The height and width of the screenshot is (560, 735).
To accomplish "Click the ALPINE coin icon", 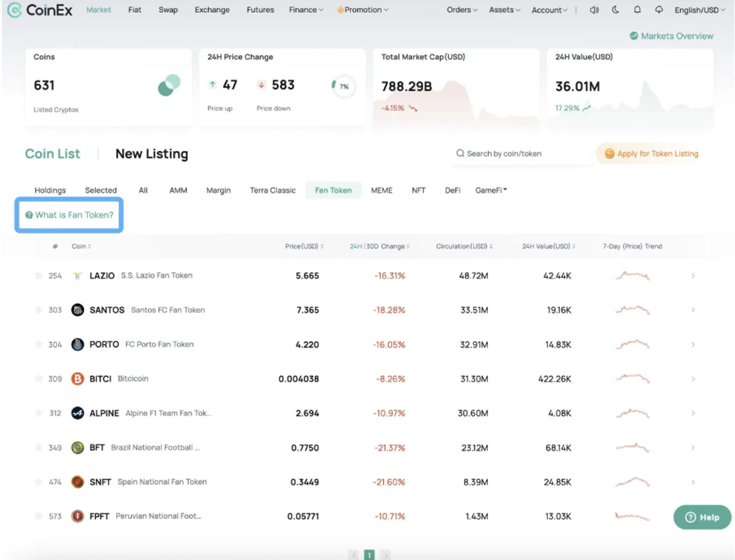I will click(78, 413).
